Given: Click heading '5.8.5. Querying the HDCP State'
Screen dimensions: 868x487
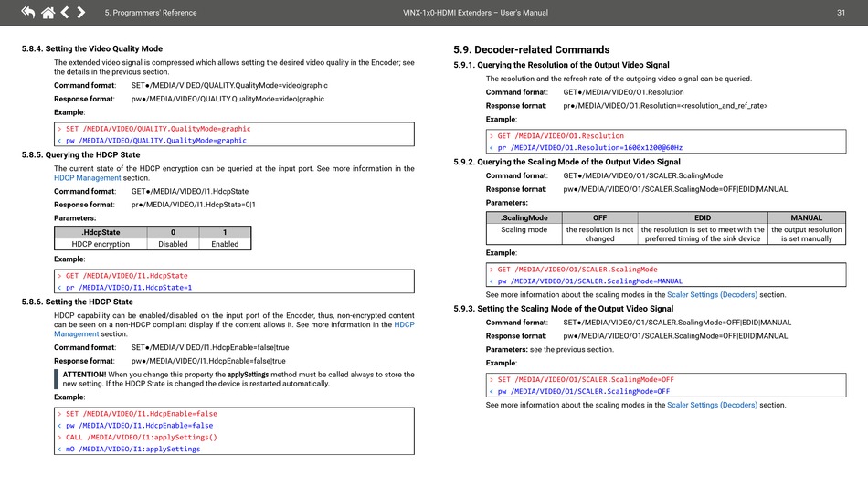Looking at the screenshot, I should click(x=80, y=155).
